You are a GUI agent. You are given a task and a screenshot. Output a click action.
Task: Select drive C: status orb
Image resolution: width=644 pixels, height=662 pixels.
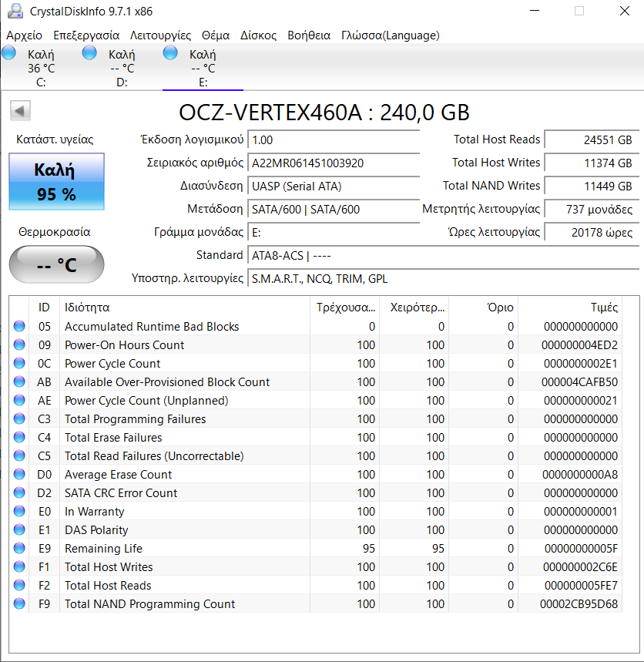(9, 52)
